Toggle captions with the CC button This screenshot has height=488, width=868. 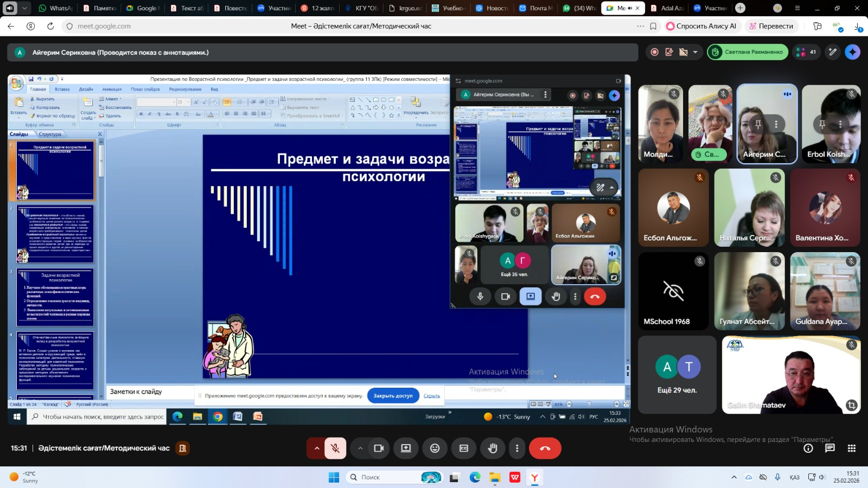coord(464,448)
